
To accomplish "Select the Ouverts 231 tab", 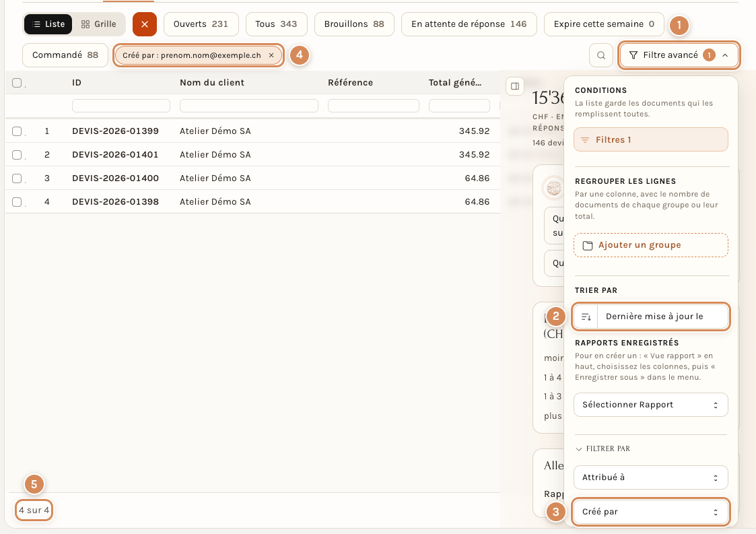I will [201, 24].
